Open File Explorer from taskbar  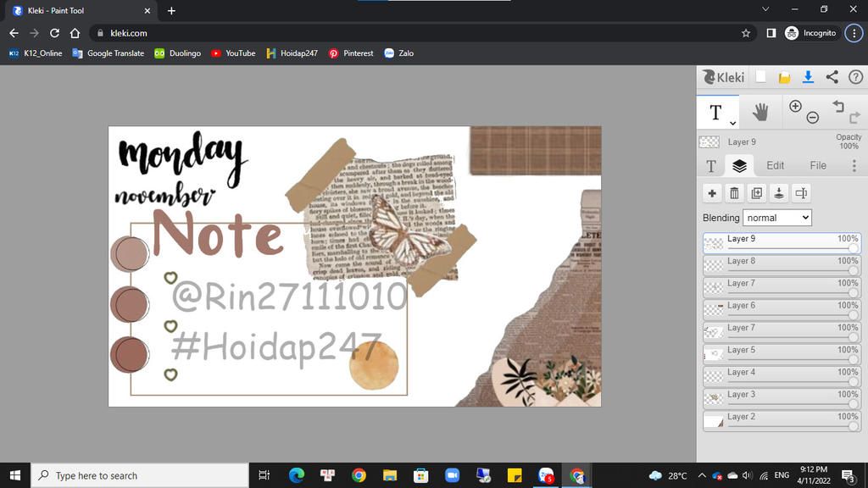click(x=390, y=475)
